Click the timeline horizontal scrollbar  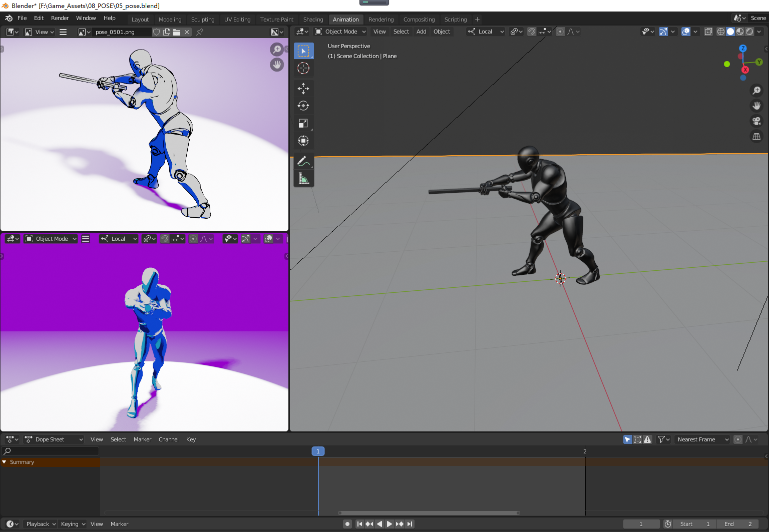tap(429, 513)
